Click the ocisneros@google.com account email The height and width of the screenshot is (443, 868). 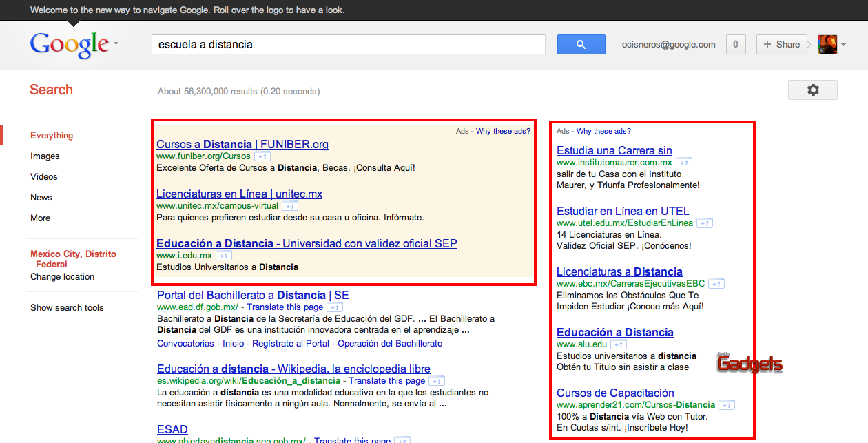tap(668, 45)
